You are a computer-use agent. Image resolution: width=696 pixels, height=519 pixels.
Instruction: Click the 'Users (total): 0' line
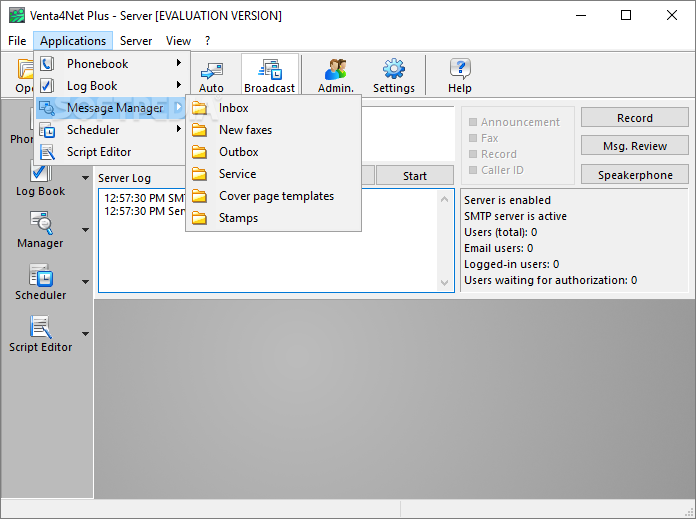(x=501, y=232)
